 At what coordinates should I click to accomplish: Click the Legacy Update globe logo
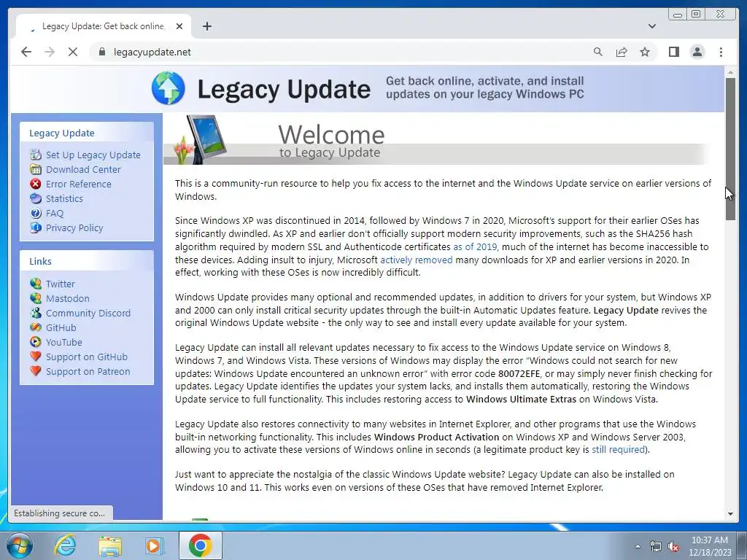pos(169,88)
